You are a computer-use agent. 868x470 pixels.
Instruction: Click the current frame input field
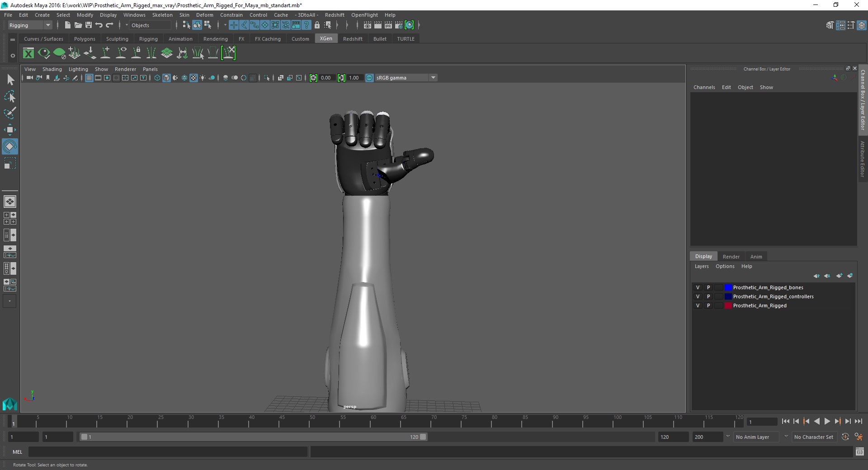[x=762, y=422]
